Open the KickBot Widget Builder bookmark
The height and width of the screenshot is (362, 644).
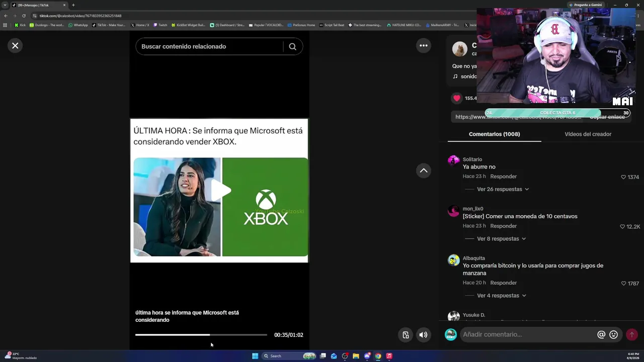click(189, 25)
